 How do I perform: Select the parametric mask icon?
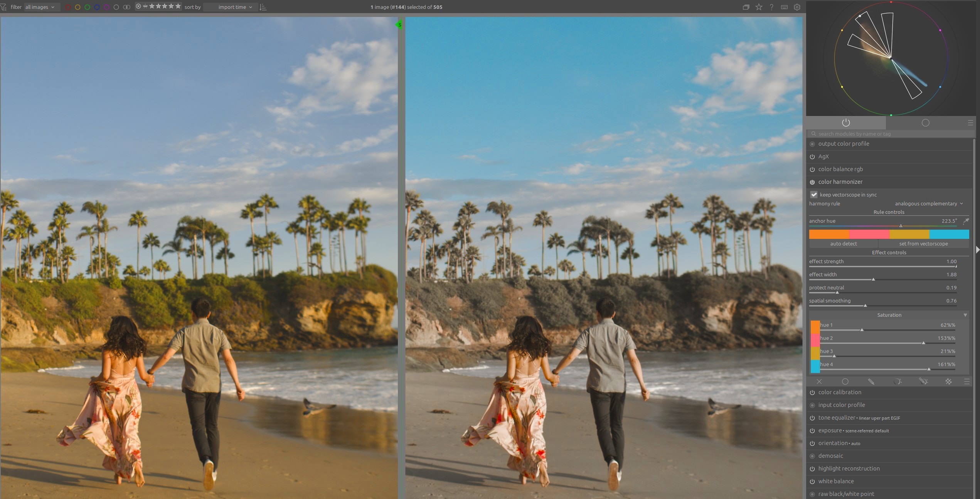897,381
